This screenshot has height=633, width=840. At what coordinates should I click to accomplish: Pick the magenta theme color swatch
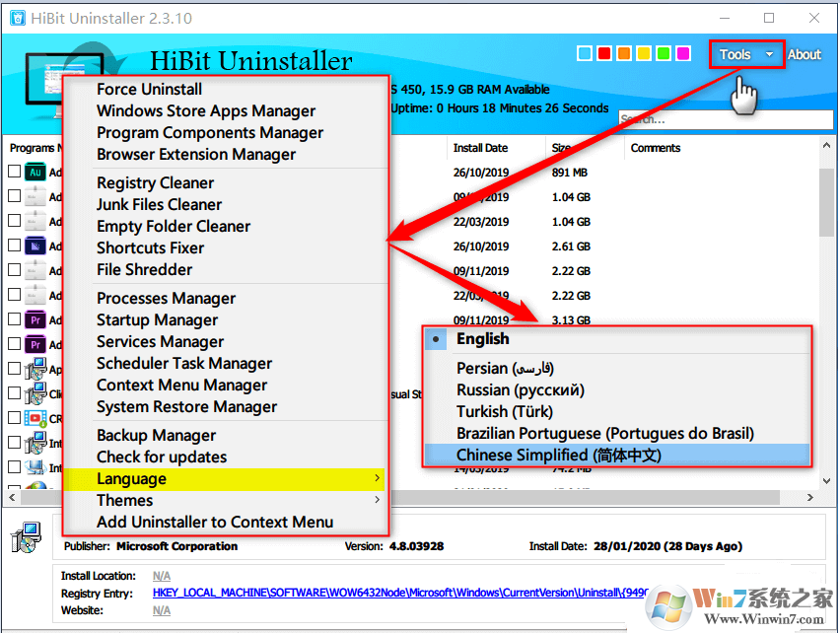coord(683,53)
